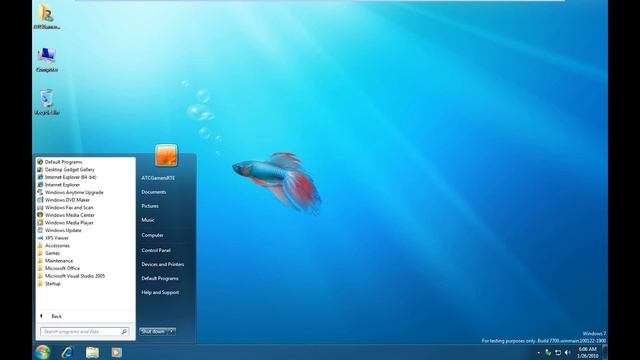The width and height of the screenshot is (640, 360).
Task: Click the search magnifier icon
Action: (124, 332)
